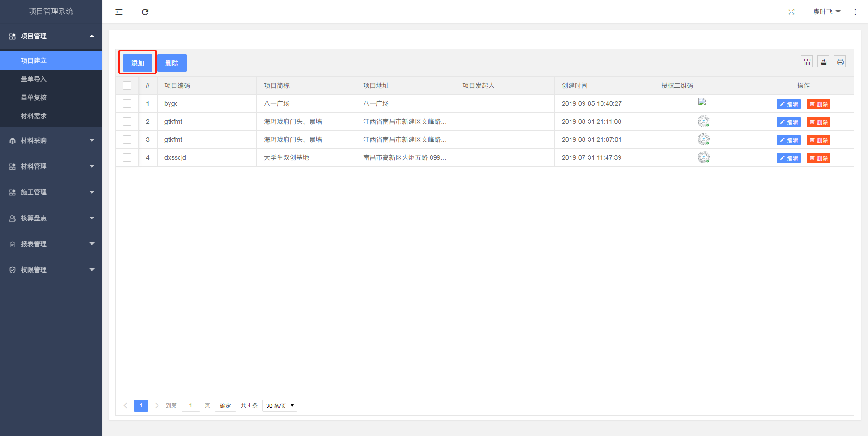Screen dimensions: 868x436
Task: Collapse the sidebar with the menu toggle icon
Action: pos(119,12)
